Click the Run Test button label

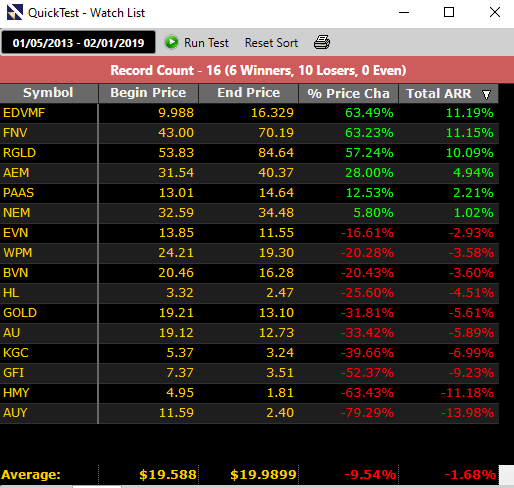[x=206, y=43]
